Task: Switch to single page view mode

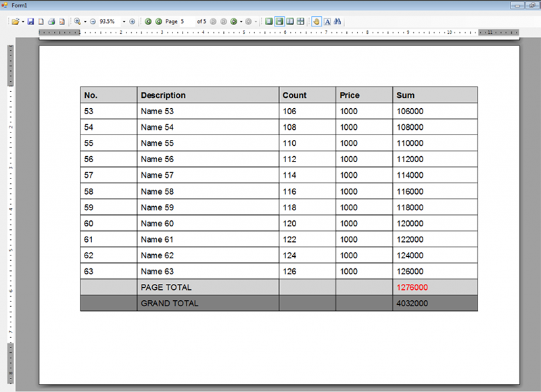Action: 268,22
